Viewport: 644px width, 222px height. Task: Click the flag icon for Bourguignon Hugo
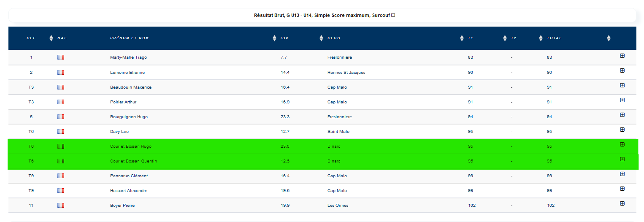pos(61,117)
